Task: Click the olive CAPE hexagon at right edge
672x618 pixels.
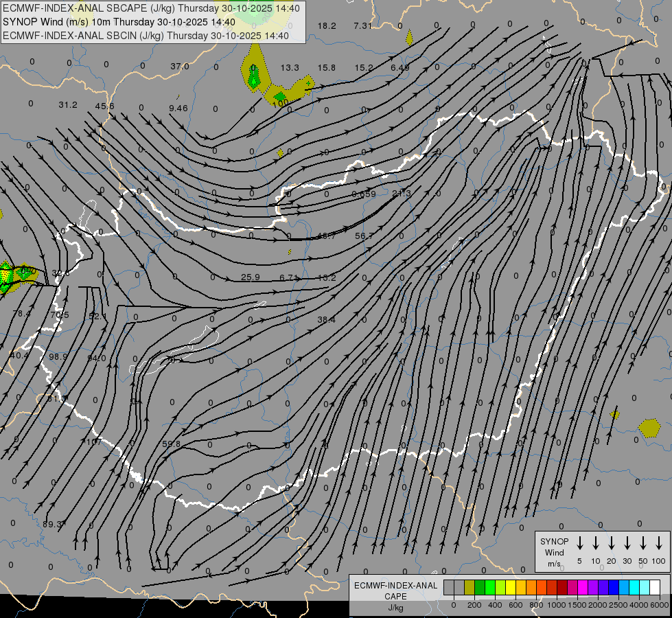Action: point(649,428)
